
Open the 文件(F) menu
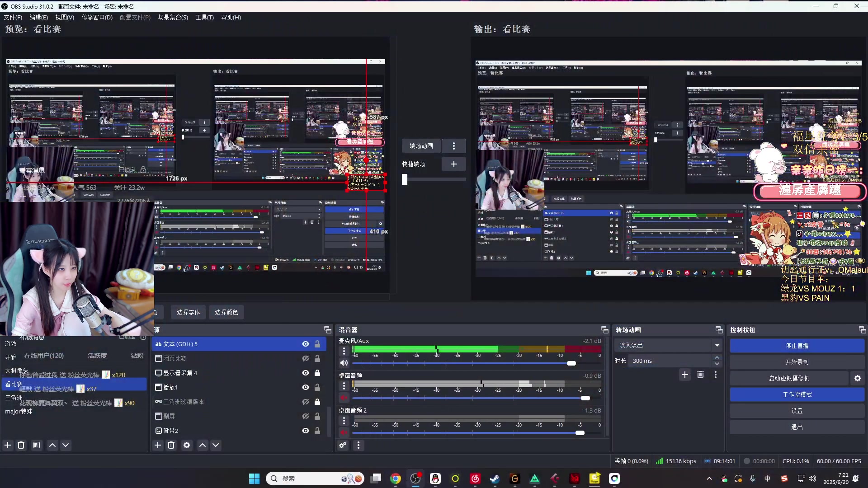(x=13, y=17)
